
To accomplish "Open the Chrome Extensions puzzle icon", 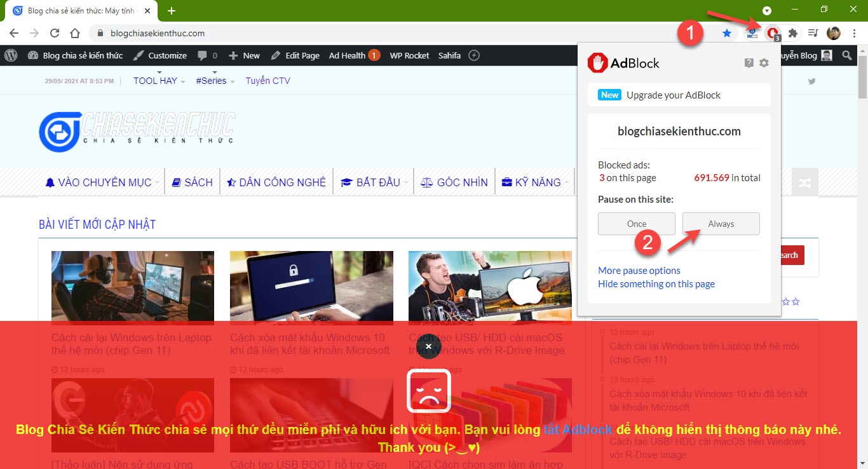I will 792,33.
